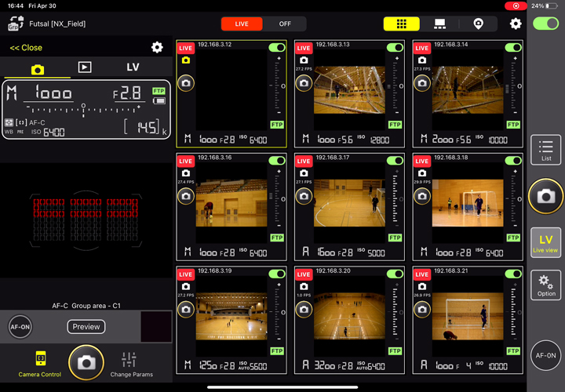Select the LV tab in left panel
Viewport: 565px width, 392px height.
pos(133,67)
